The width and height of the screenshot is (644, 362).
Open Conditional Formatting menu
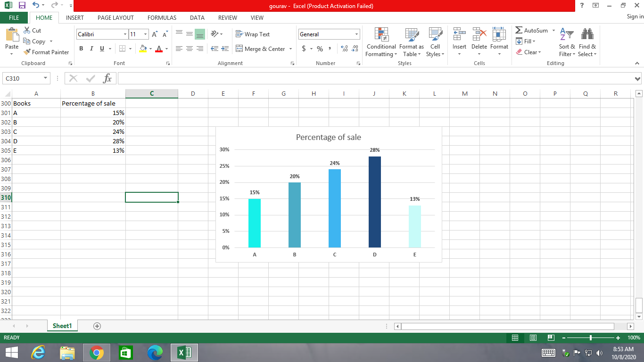click(x=381, y=42)
